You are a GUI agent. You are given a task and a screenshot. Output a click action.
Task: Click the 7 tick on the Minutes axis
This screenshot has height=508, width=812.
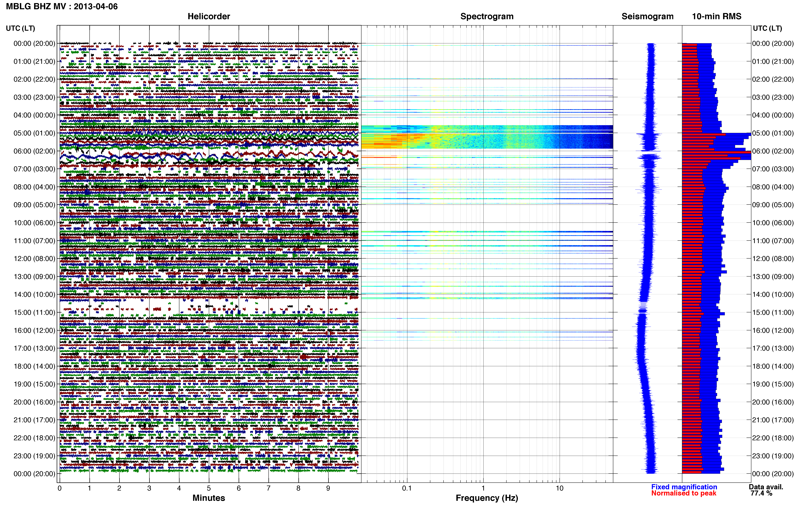tap(269, 488)
